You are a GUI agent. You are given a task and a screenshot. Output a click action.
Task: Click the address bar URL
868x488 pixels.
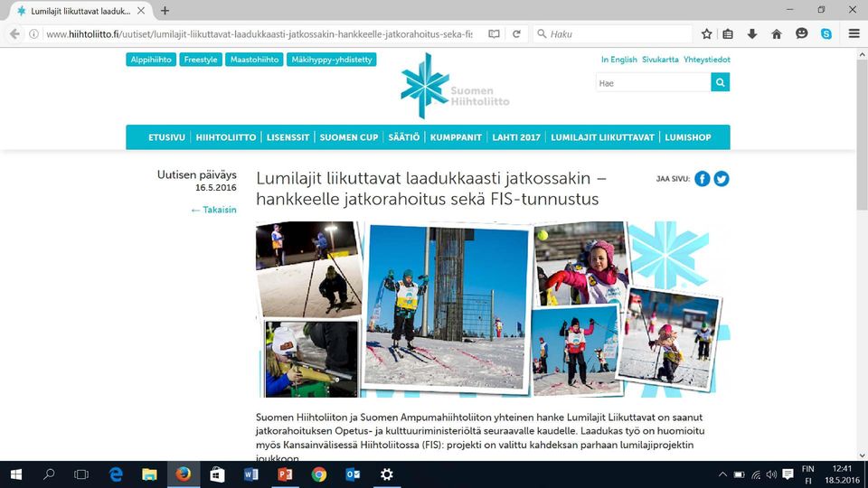click(259, 33)
